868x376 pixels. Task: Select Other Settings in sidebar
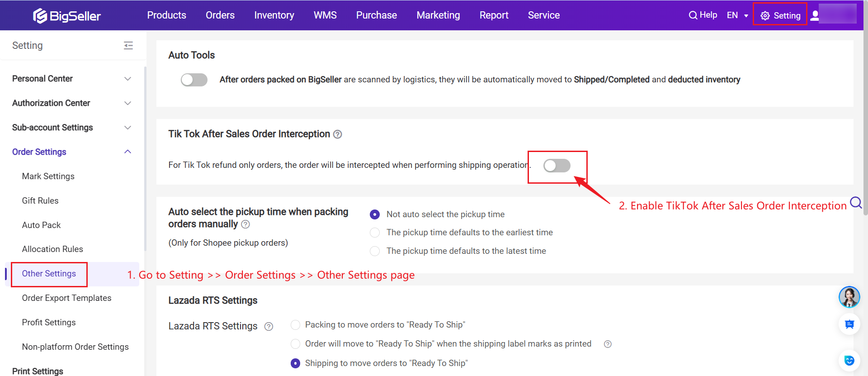tap(49, 274)
